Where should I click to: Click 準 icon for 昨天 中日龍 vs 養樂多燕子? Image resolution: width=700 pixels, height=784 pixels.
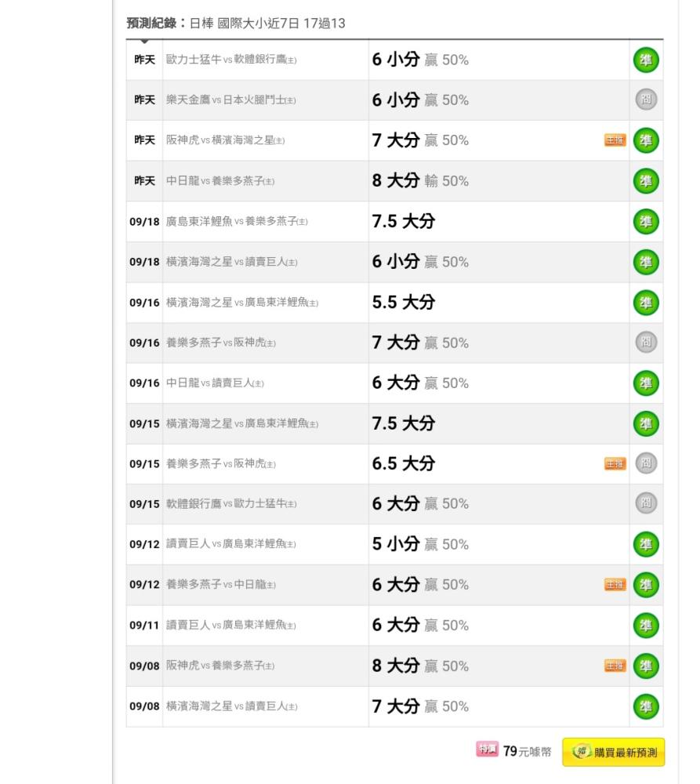[646, 181]
